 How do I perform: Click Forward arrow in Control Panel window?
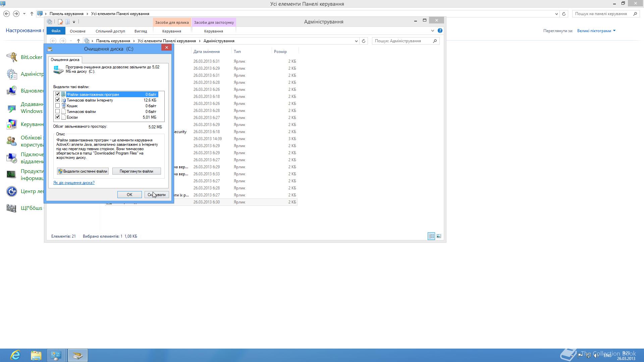click(16, 14)
